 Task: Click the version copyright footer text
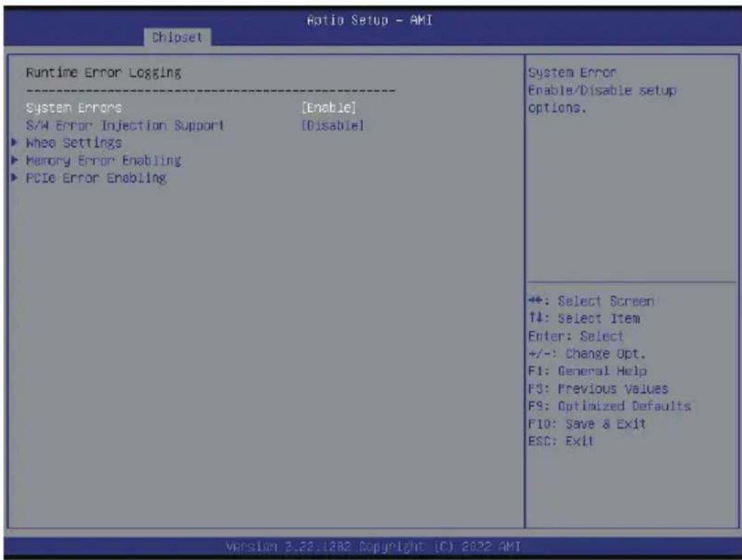pos(373,547)
